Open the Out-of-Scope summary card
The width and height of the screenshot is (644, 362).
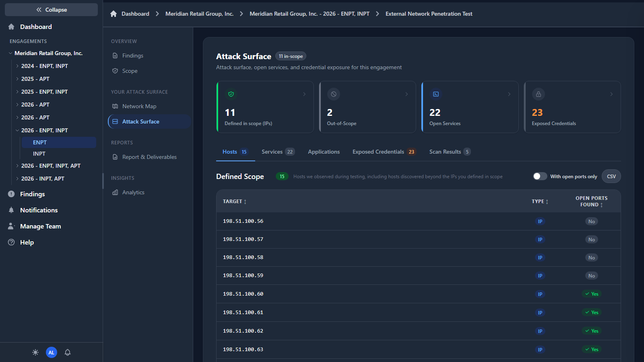[367, 107]
